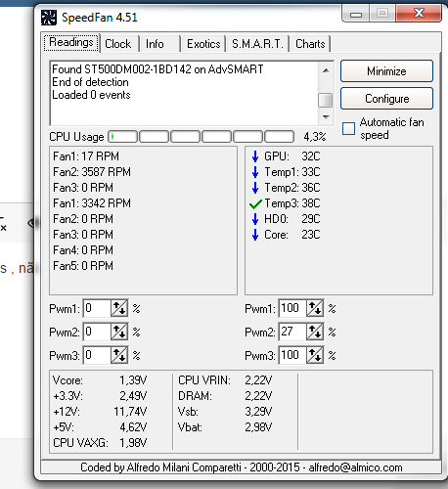
Task: Click the 'End of detection' log line
Action: [90, 82]
